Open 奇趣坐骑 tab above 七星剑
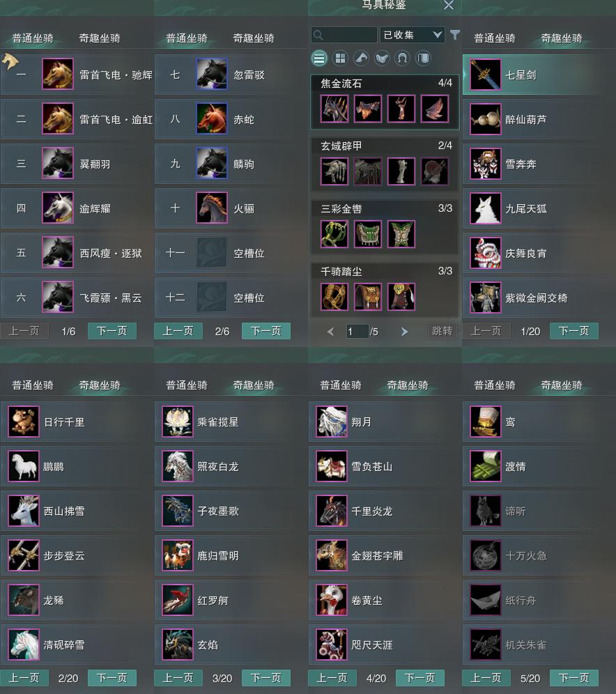Screen dimensions: 616x694 click(x=562, y=38)
